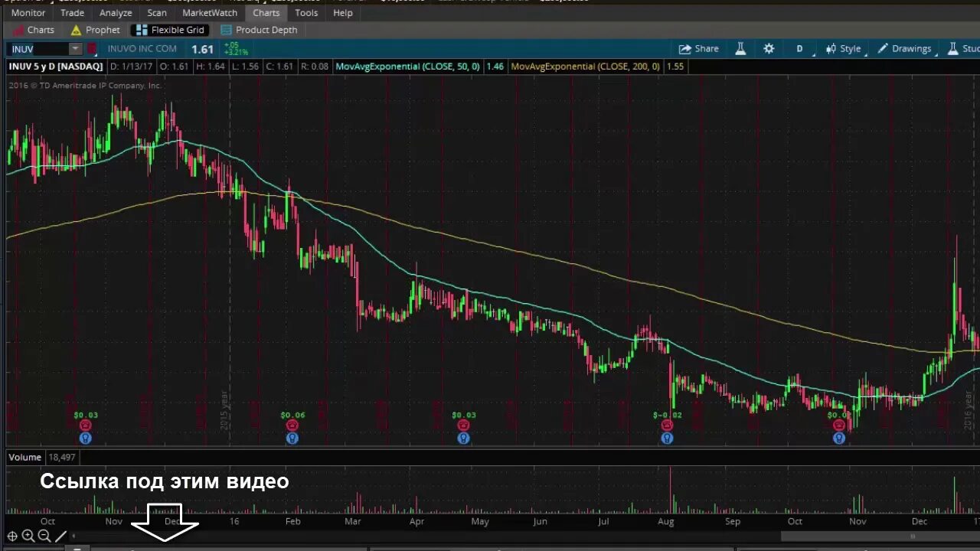Open the Help tab

pyautogui.click(x=343, y=13)
